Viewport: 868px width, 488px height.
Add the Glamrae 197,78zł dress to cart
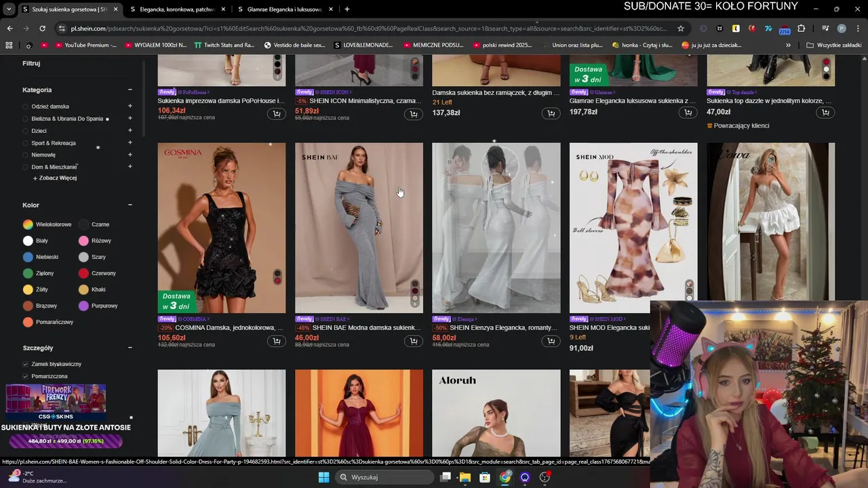[x=688, y=113]
